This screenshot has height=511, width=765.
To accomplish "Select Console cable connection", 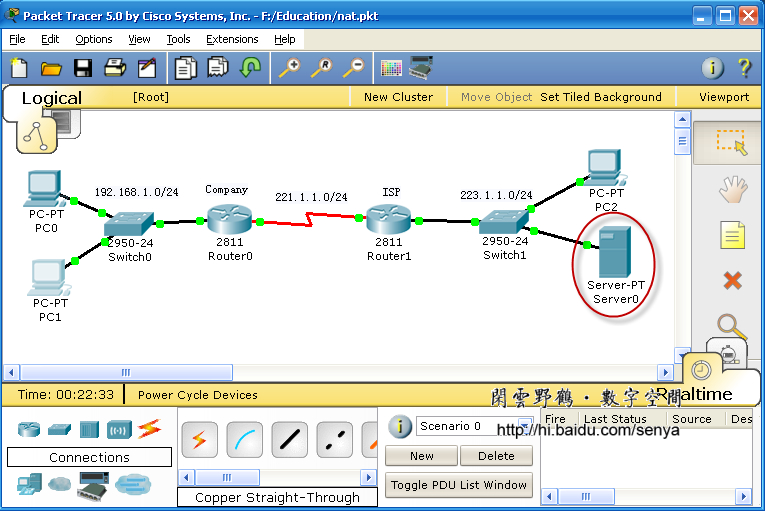I will click(244, 440).
